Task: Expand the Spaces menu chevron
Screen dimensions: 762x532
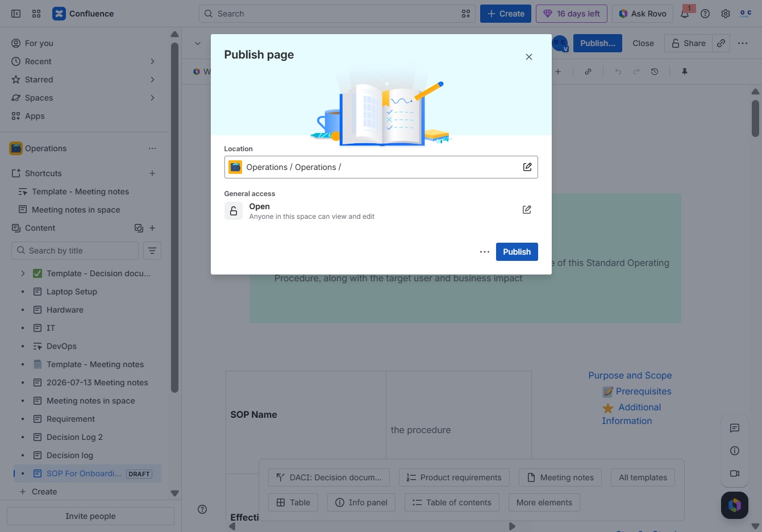Action: 152,98
